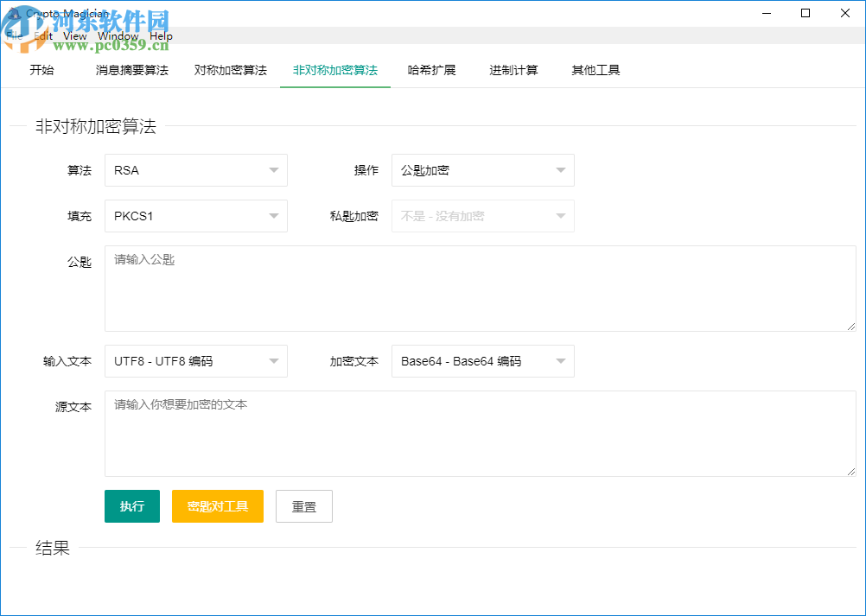
Task: Click the 重置 reset button
Action: 303,506
